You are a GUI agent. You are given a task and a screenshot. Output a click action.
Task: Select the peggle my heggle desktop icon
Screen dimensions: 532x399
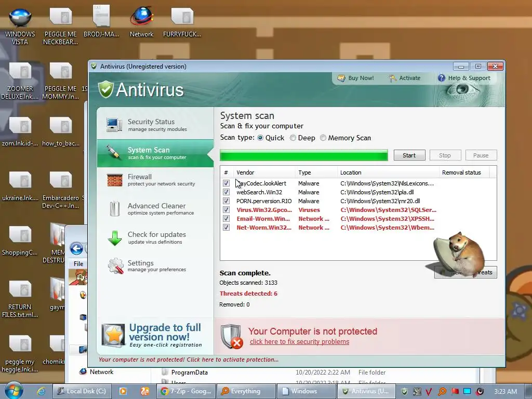point(20,353)
